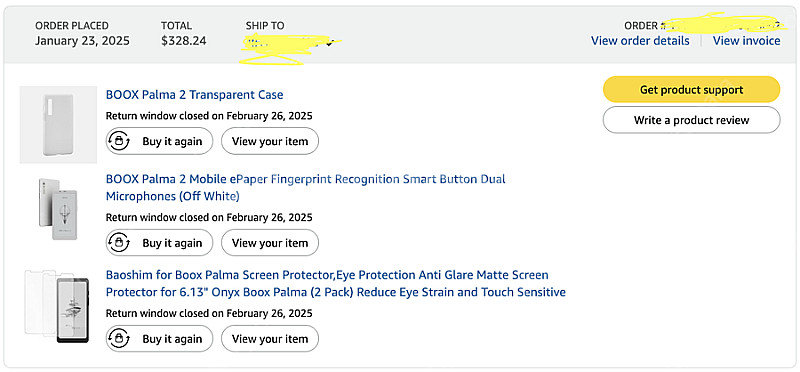Buy it again text for Baoshim protector
Viewport: 800px width, 372px height.
click(172, 339)
